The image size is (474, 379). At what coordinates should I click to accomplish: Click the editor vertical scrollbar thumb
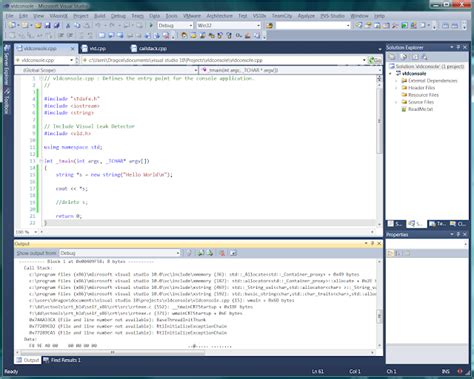(x=379, y=121)
